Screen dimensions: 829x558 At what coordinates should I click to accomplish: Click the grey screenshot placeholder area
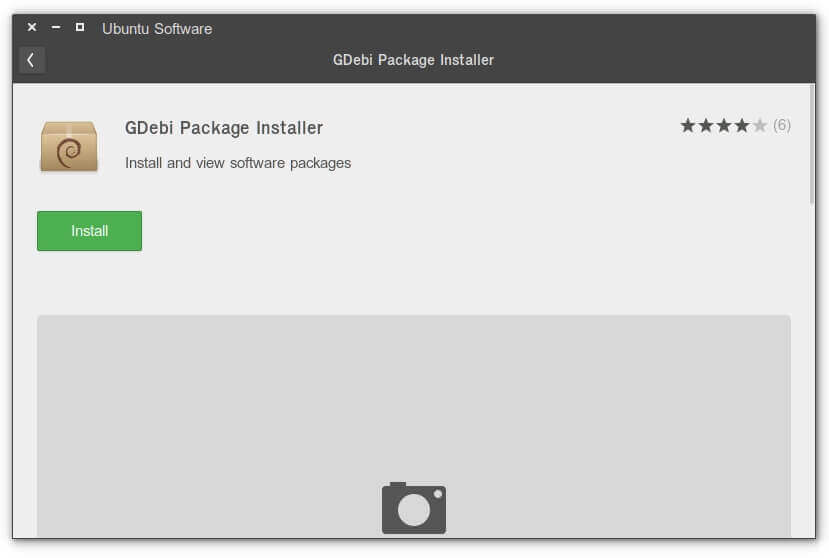click(x=413, y=426)
